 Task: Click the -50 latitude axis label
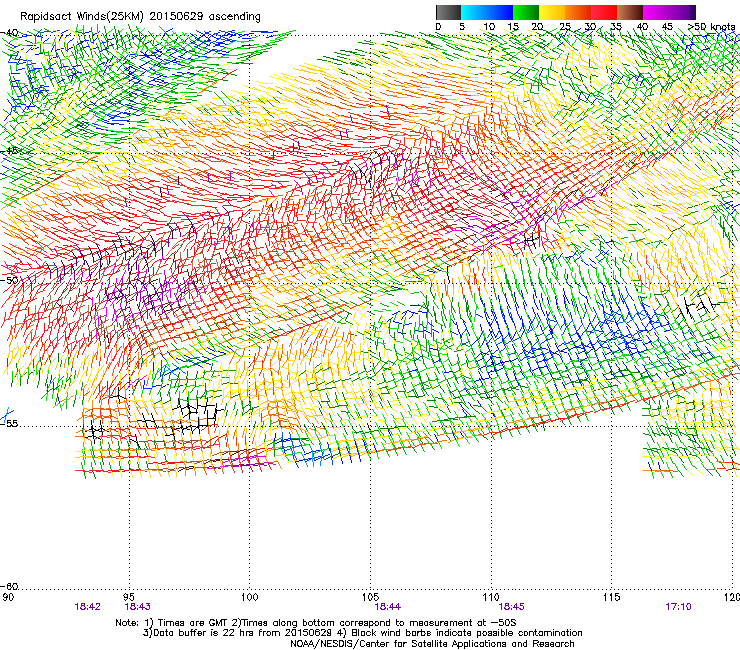pos(9,280)
